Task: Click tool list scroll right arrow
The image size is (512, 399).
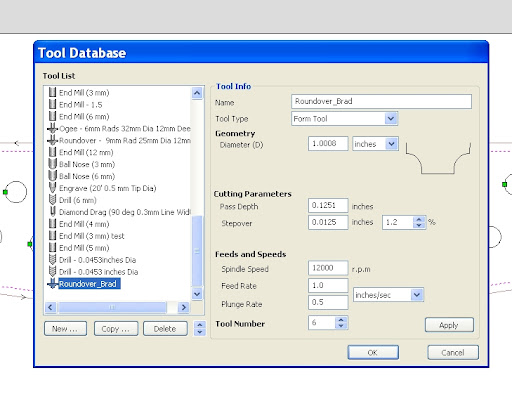Action: [183, 307]
